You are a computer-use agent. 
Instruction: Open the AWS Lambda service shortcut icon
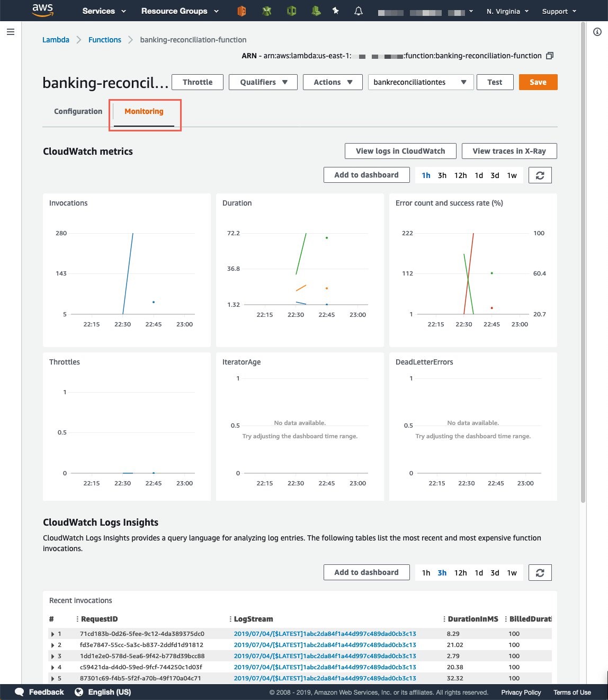tap(241, 11)
